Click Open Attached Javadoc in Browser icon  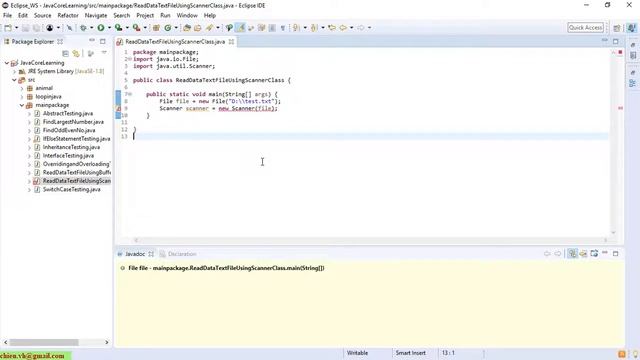(594, 253)
